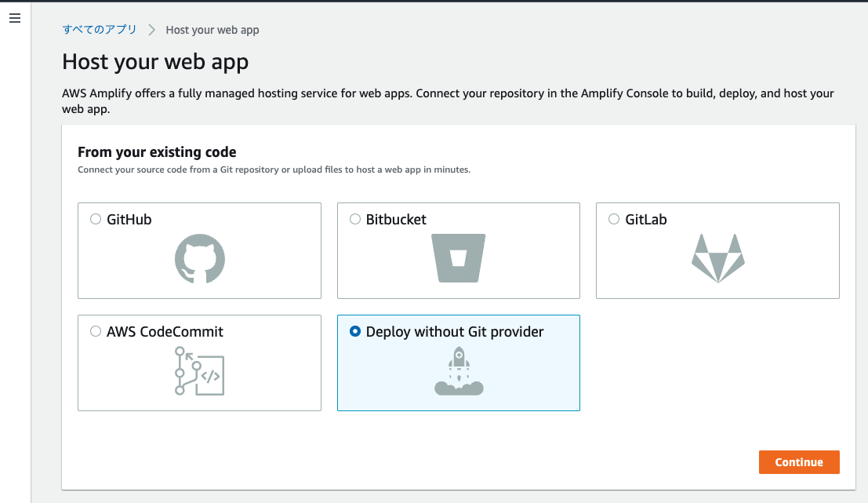Image resolution: width=868 pixels, height=503 pixels.
Task: Select the GitHub radio button
Action: point(96,219)
